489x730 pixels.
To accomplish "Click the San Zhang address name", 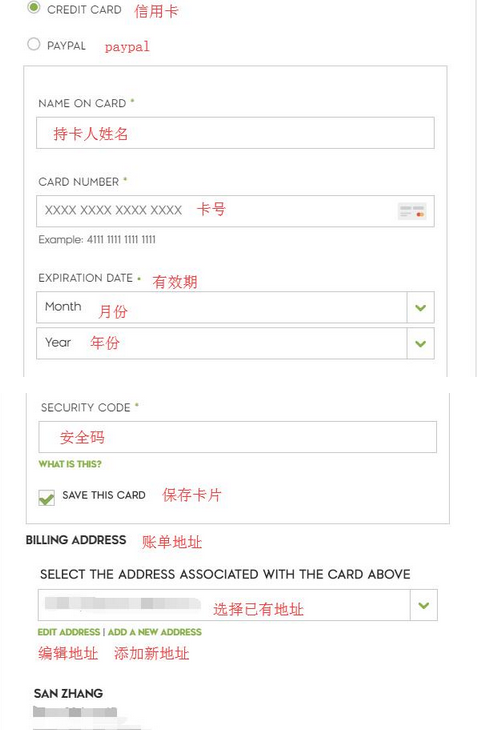I will click(68, 694).
